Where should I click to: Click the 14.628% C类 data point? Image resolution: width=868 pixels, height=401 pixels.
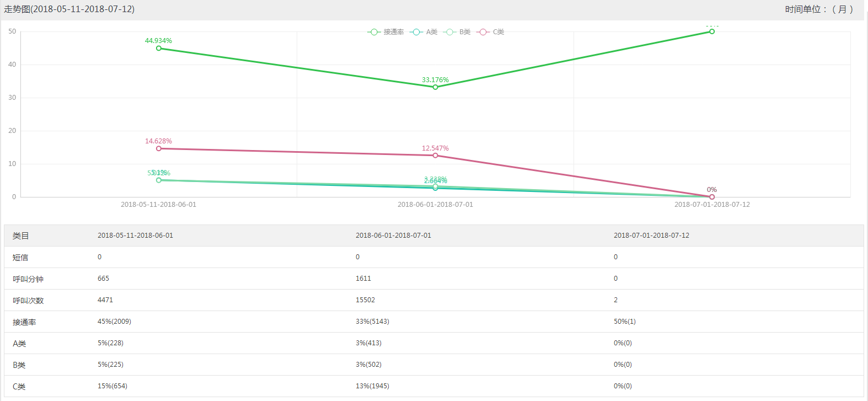(x=159, y=148)
